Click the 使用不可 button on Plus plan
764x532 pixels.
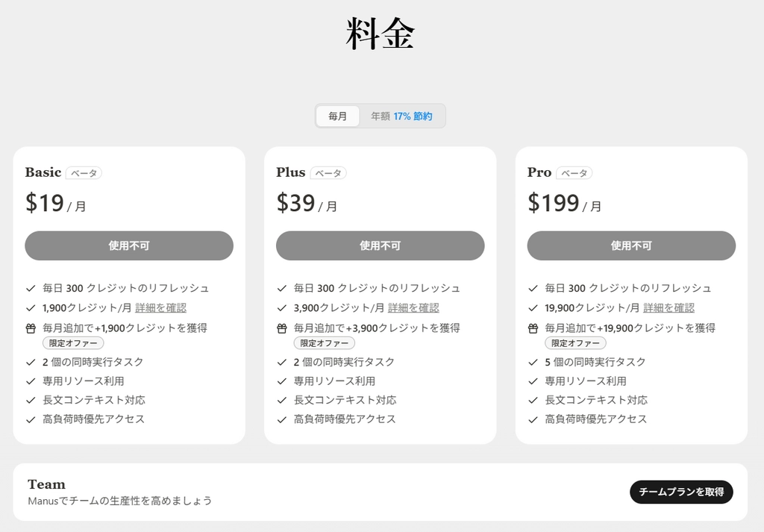(380, 245)
